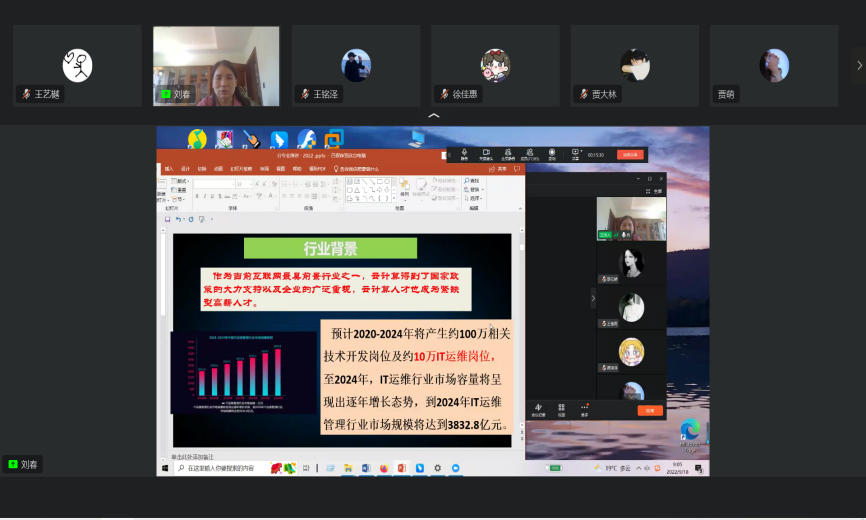
Task: Toggle camera in the sharing toolbar
Action: [486, 154]
